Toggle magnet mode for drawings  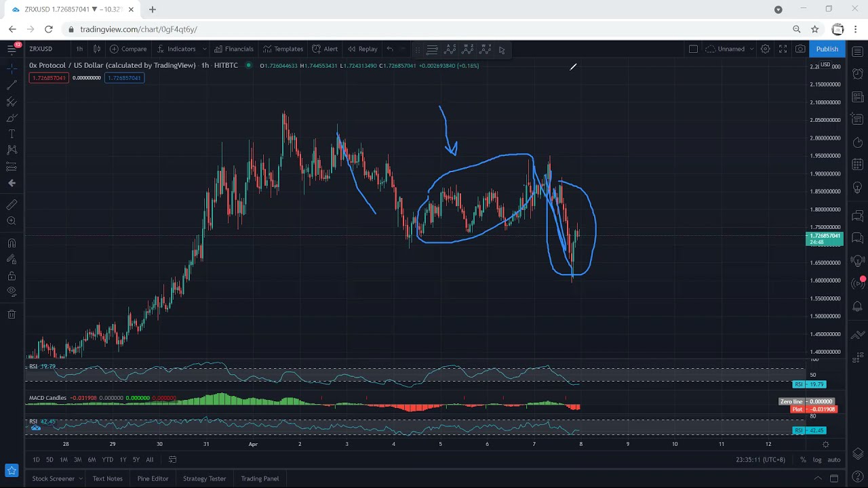12,243
